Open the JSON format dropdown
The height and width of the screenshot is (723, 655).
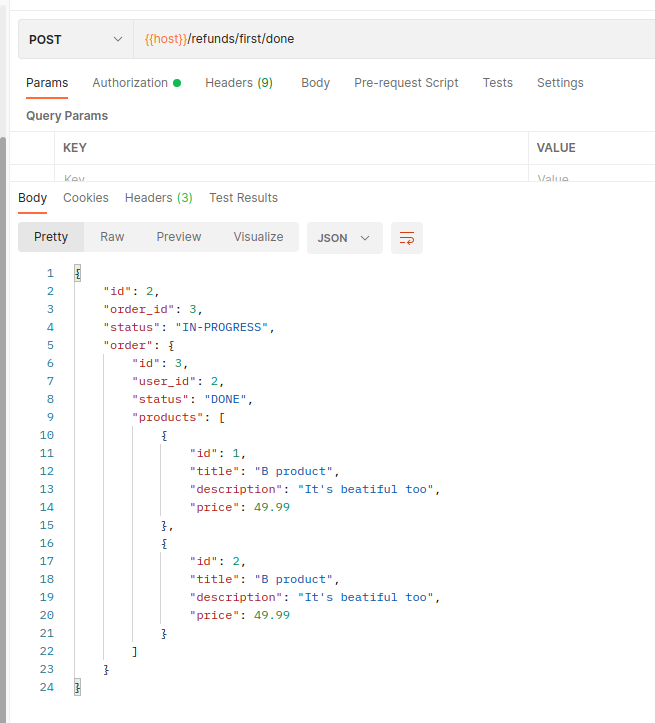pyautogui.click(x=345, y=238)
